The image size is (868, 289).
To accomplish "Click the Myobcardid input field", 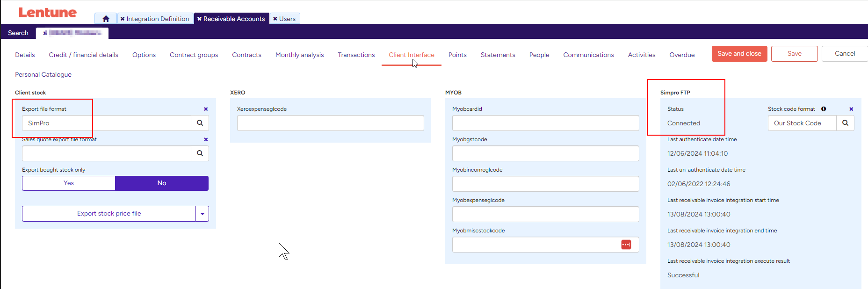I will click(546, 123).
